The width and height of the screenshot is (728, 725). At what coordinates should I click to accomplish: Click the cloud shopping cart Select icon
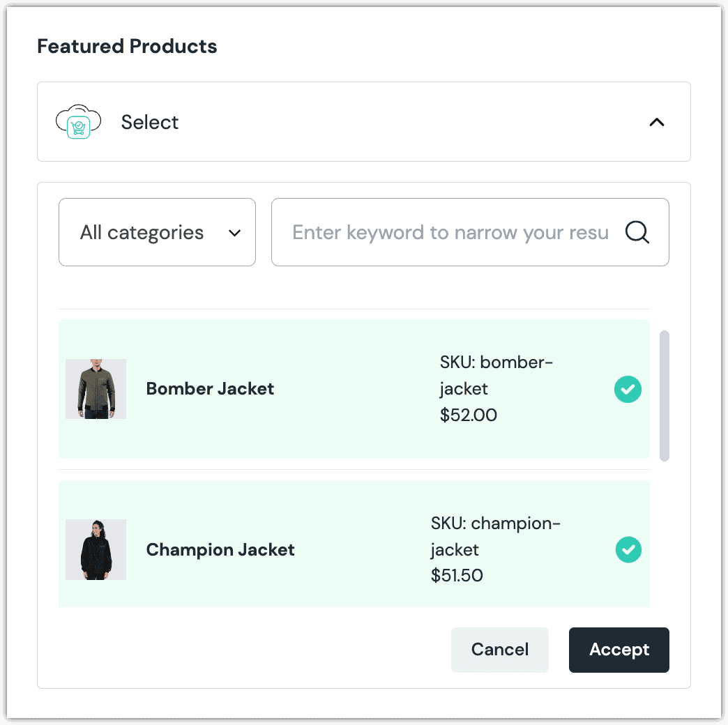point(78,121)
